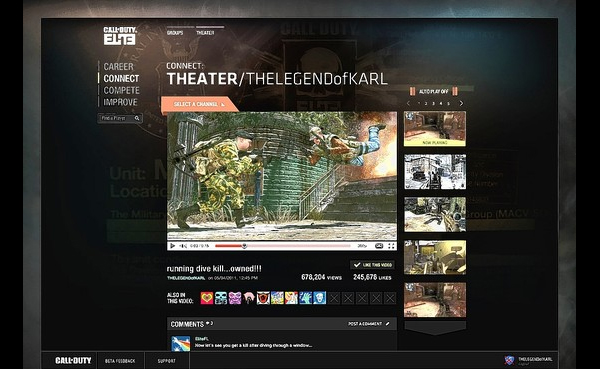Select Improve in the side menu
The height and width of the screenshot is (369, 600).
coord(120,102)
